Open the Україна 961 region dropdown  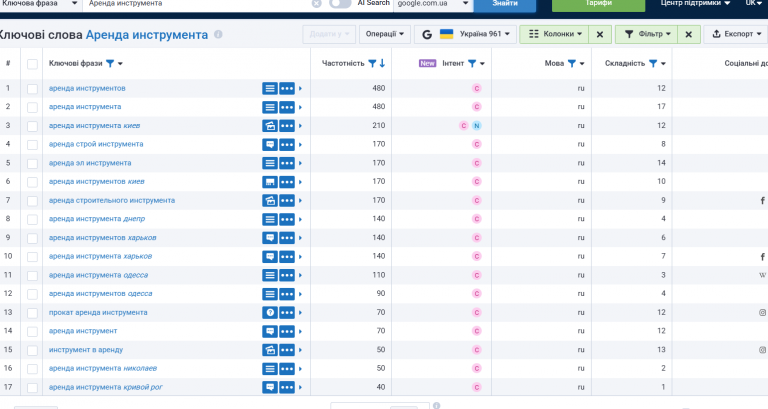(465, 34)
